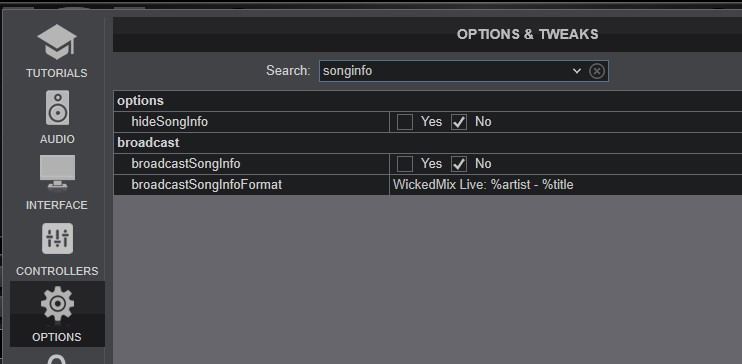Toggle the No checkbox for hideSongInfo
742x364 pixels.
click(459, 122)
